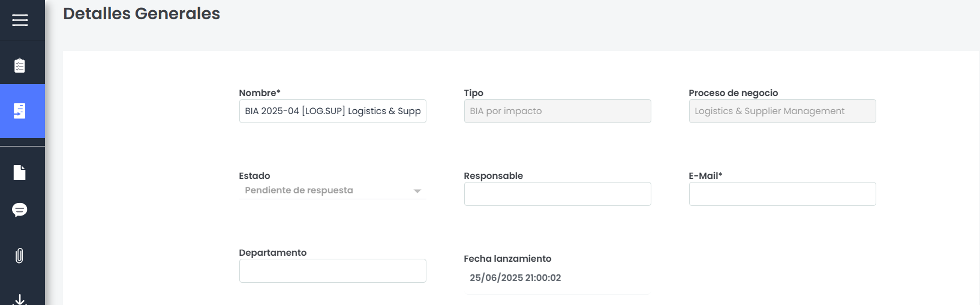Focus the Responsable input box
980x305 pixels.
point(557,194)
